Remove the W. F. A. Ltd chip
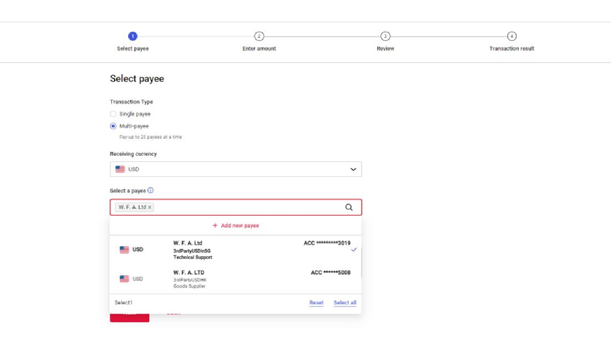This screenshot has width=611, height=364. (x=150, y=207)
